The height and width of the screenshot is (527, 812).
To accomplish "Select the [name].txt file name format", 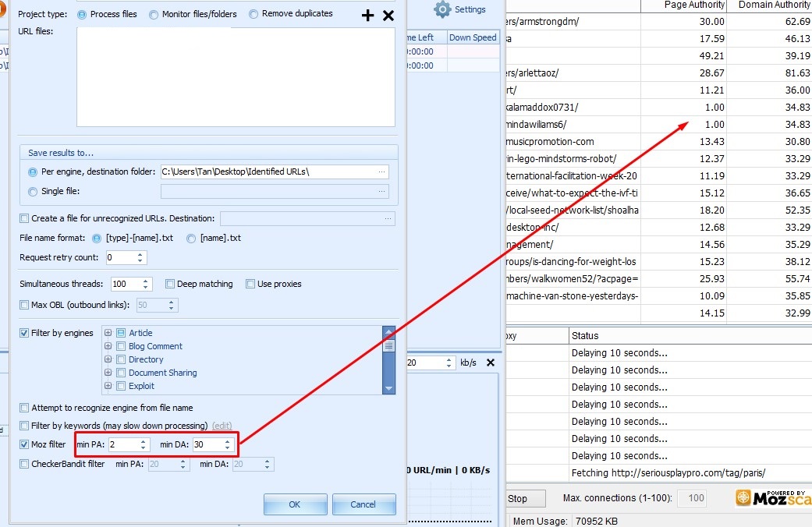I will coord(191,238).
